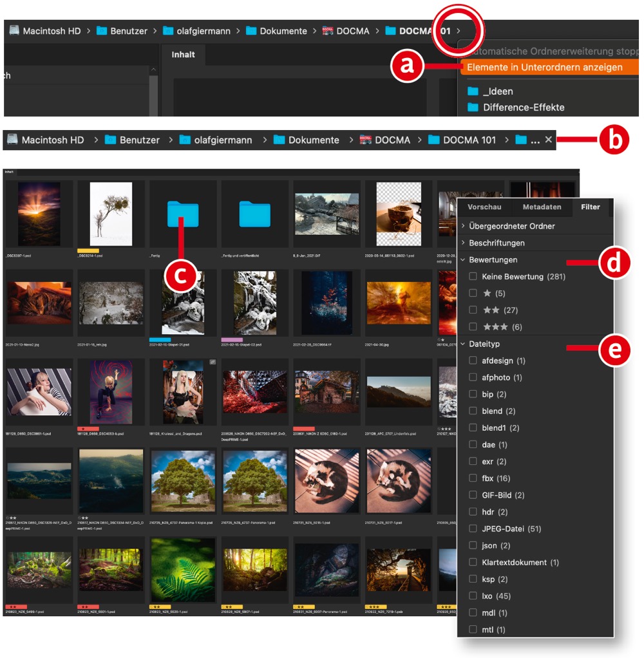
Task: Click the DOCMA 101 folder icon in the lower path bar
Action: click(x=433, y=140)
